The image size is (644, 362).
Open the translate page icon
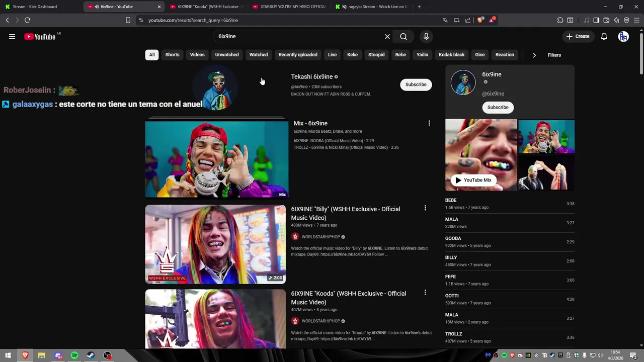point(445,20)
